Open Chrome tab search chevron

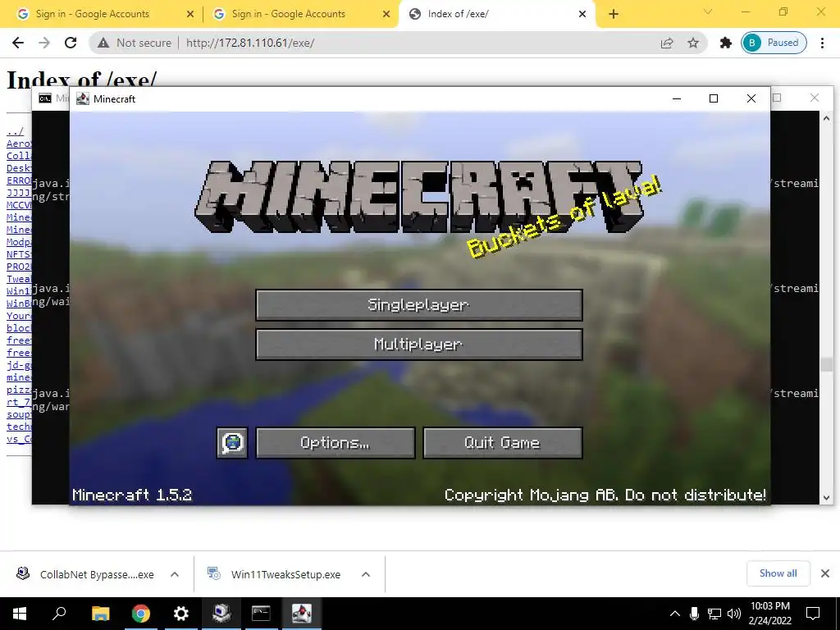(x=708, y=11)
